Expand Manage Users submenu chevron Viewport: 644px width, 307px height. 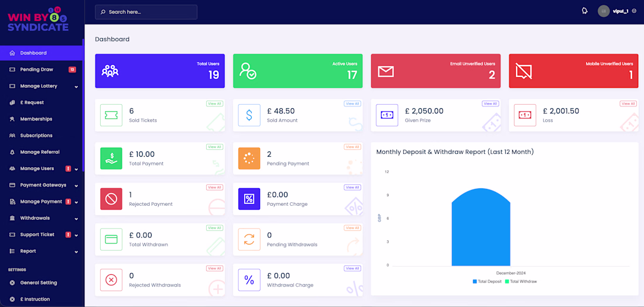tap(76, 169)
